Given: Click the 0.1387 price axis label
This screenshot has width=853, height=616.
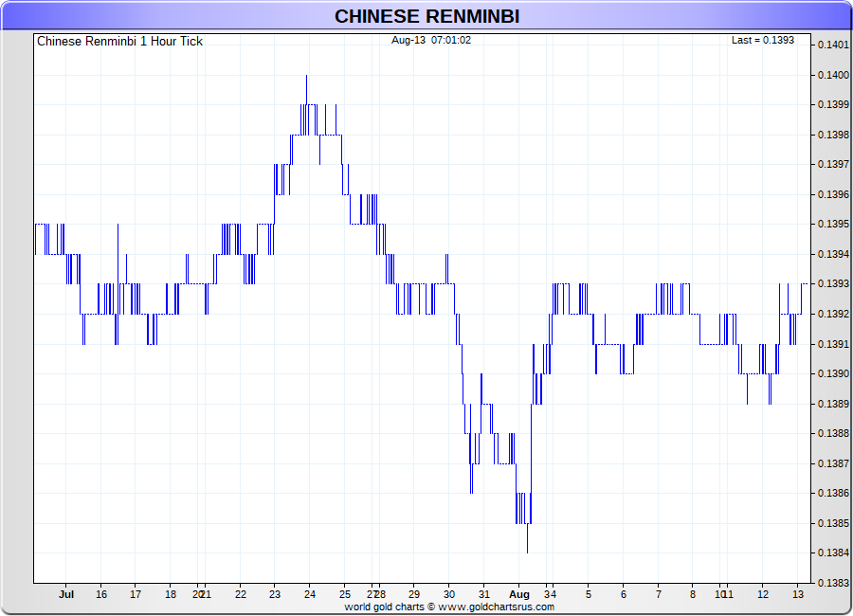Looking at the screenshot, I should pyautogui.click(x=833, y=463).
